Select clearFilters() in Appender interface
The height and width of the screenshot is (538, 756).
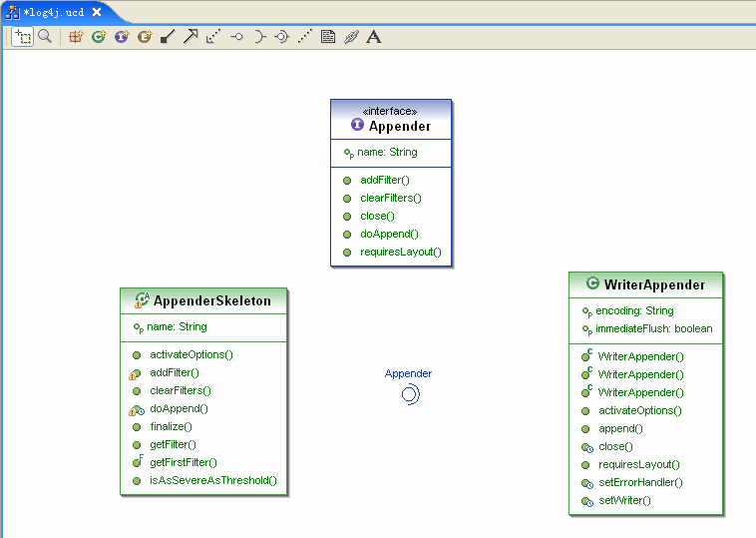coord(391,198)
